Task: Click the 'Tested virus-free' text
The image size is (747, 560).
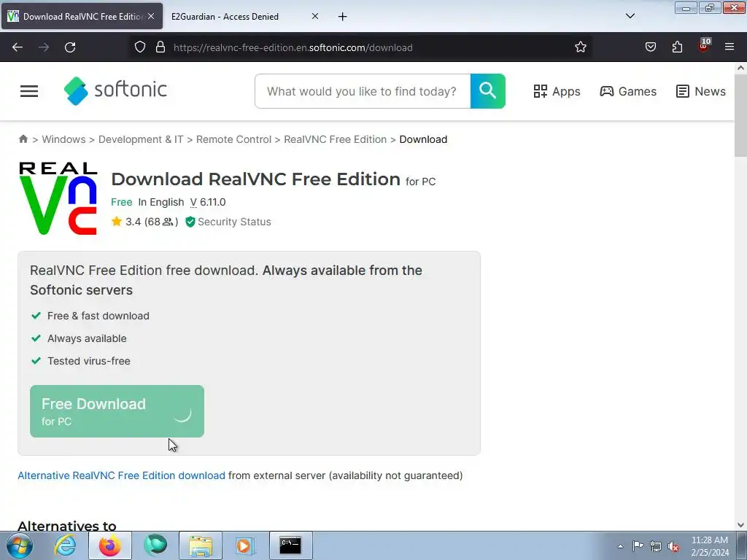Action: coord(88,361)
